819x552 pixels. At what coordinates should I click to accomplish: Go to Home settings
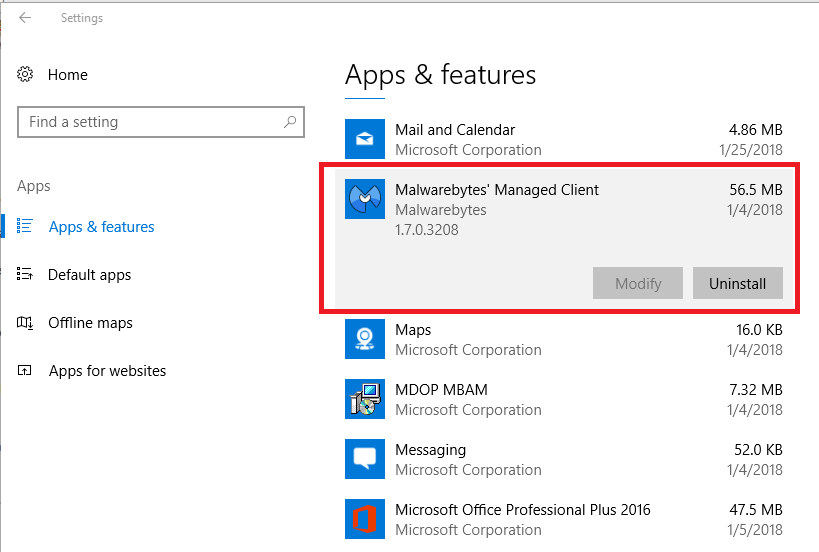pos(67,75)
